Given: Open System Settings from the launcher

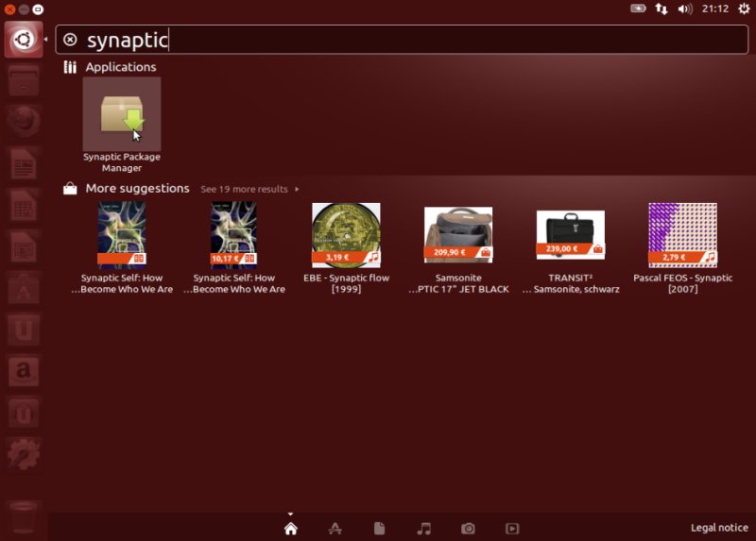Looking at the screenshot, I should pyautogui.click(x=23, y=454).
